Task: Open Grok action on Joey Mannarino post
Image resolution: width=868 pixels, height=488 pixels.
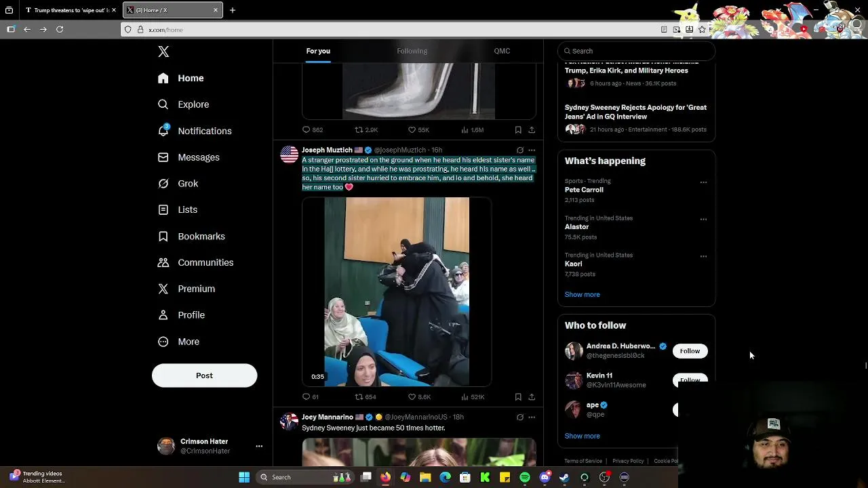Action: pos(520,417)
